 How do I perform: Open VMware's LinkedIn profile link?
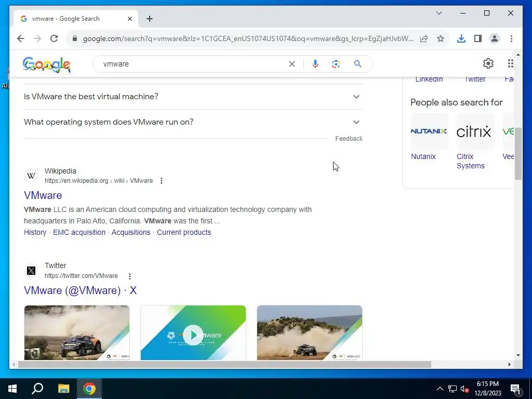pyautogui.click(x=429, y=79)
